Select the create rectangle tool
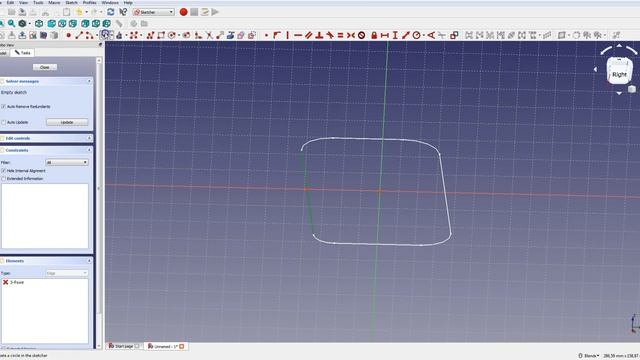This screenshot has width=640, height=360. pos(161,36)
